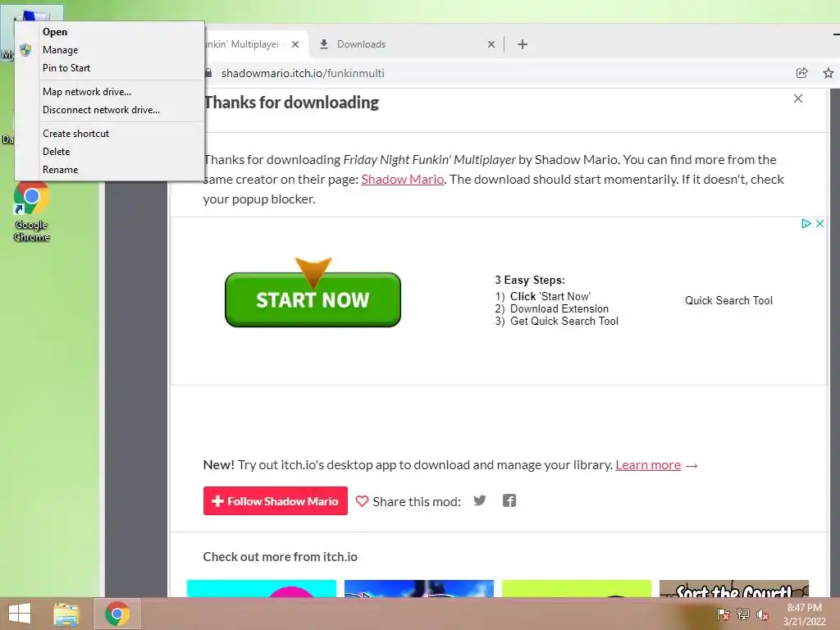
Task: Click the Download icon on Downloads tab
Action: (323, 44)
